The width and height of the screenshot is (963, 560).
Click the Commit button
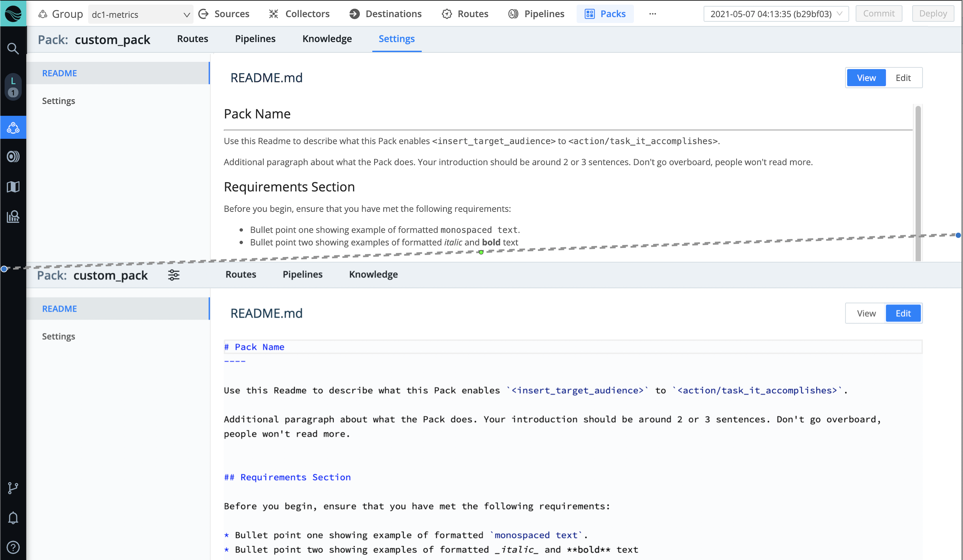tap(879, 13)
